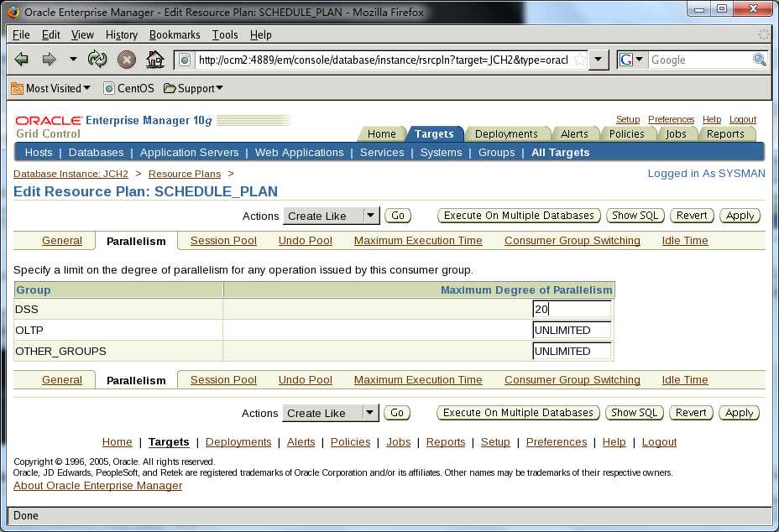The height and width of the screenshot is (532, 779).
Task: Click the bookmark star in address bar
Action: coord(580,60)
